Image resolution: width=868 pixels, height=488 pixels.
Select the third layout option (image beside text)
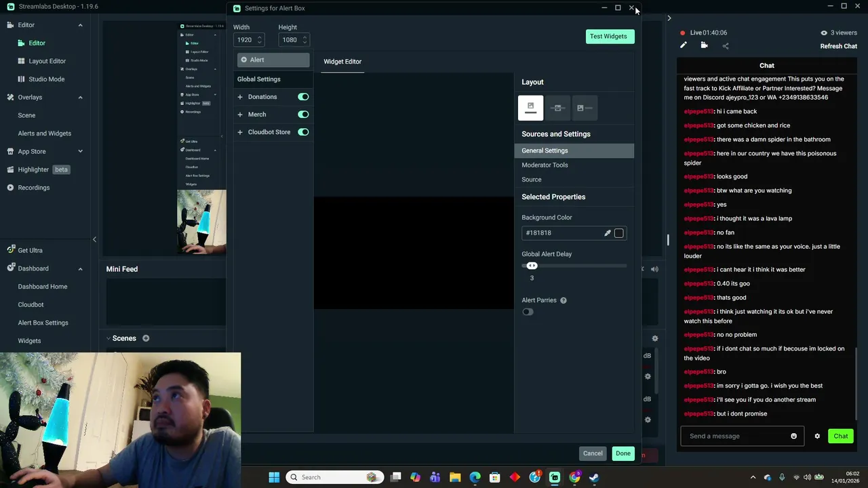click(584, 108)
